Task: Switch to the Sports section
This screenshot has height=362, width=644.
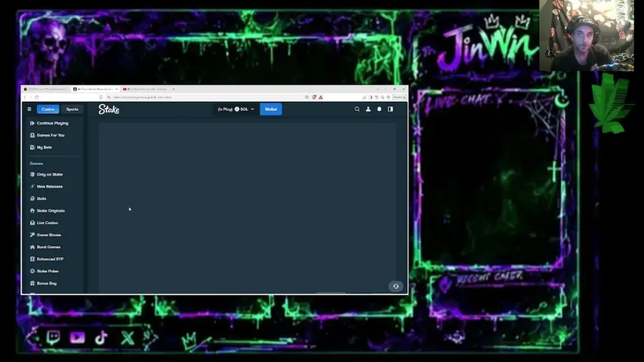Action: point(72,109)
